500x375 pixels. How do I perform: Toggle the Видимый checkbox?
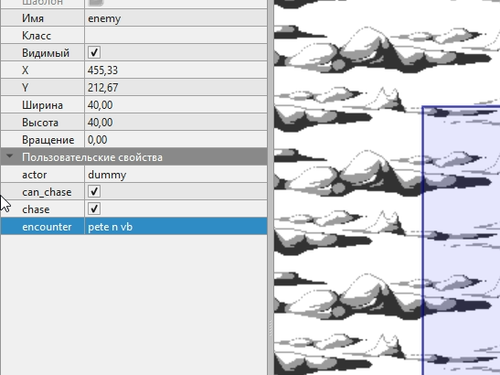coord(94,53)
